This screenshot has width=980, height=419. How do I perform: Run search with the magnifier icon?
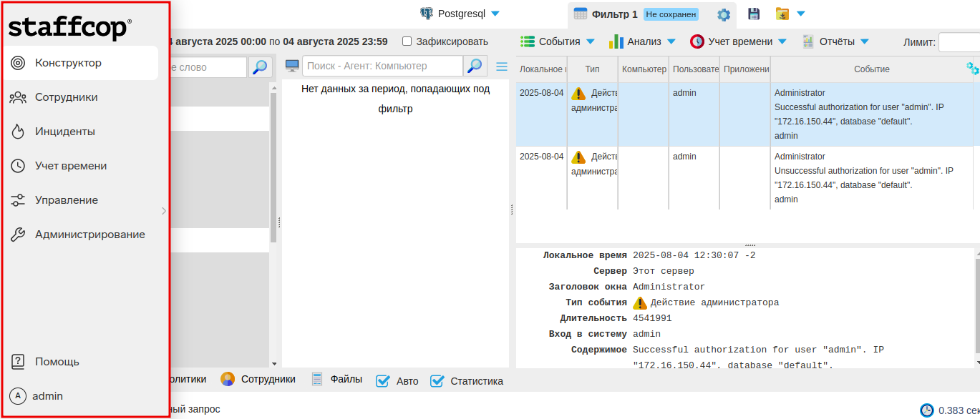click(474, 65)
